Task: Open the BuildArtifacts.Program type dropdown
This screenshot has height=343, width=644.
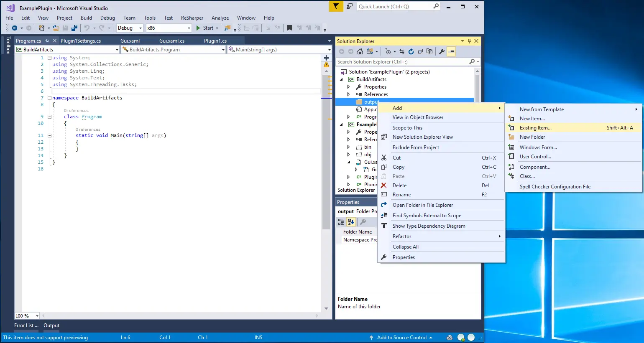Action: pos(223,50)
